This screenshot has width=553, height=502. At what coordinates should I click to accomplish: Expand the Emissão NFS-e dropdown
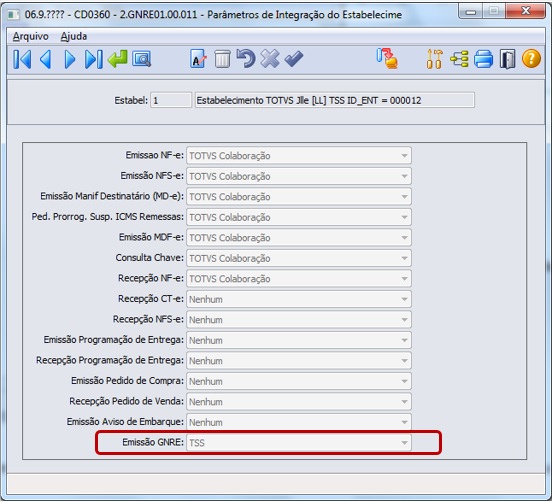pyautogui.click(x=404, y=176)
